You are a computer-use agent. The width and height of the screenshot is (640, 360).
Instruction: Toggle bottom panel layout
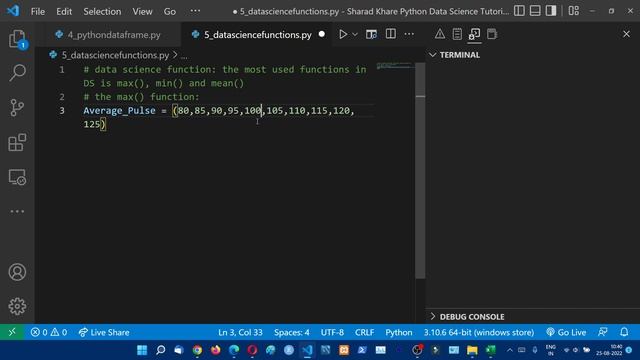(535, 11)
